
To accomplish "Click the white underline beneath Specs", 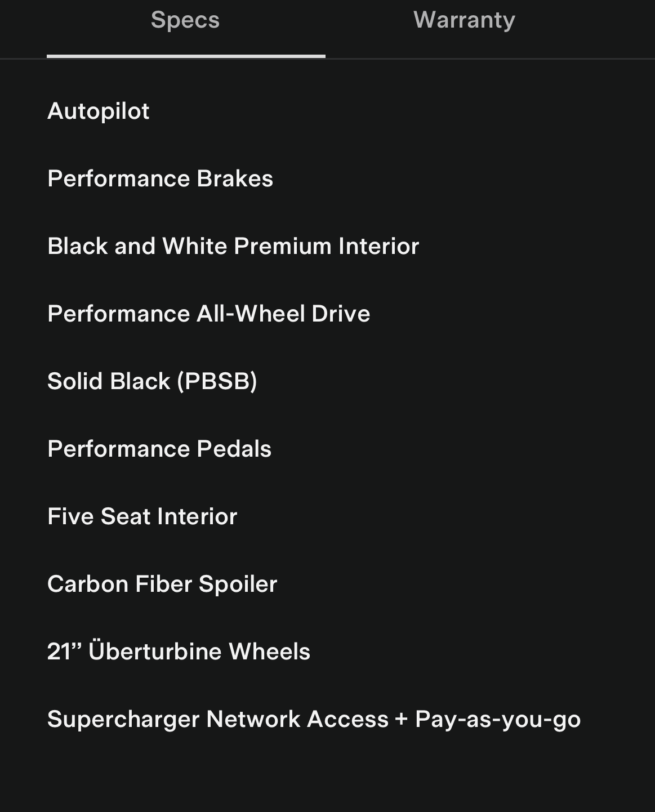I will click(186, 56).
